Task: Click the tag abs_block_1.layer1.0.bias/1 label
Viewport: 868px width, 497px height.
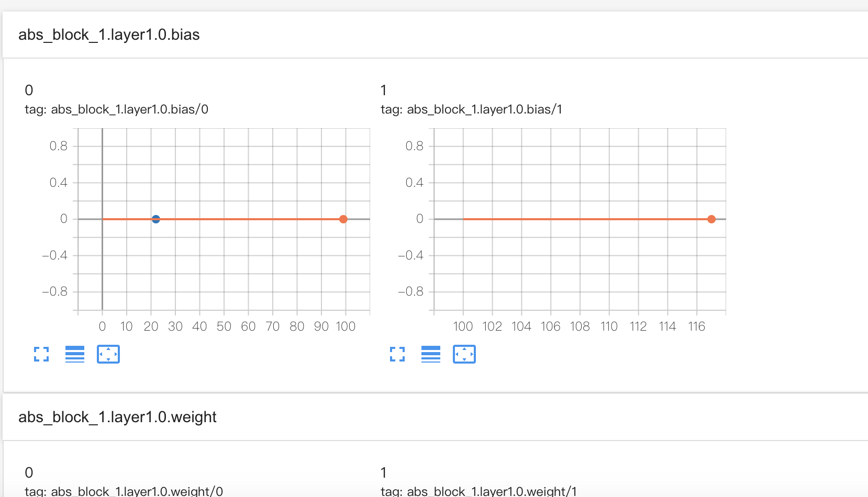Action: (x=471, y=109)
